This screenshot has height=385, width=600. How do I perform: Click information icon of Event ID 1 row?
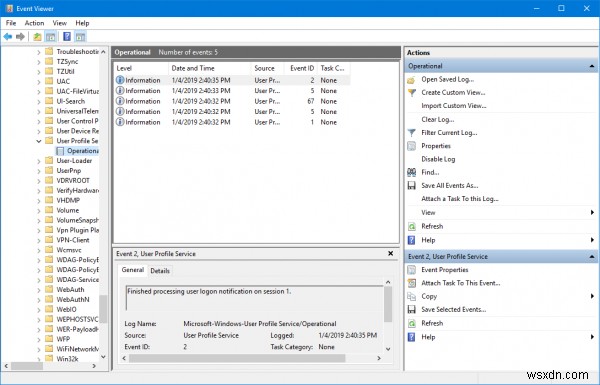[x=120, y=122]
